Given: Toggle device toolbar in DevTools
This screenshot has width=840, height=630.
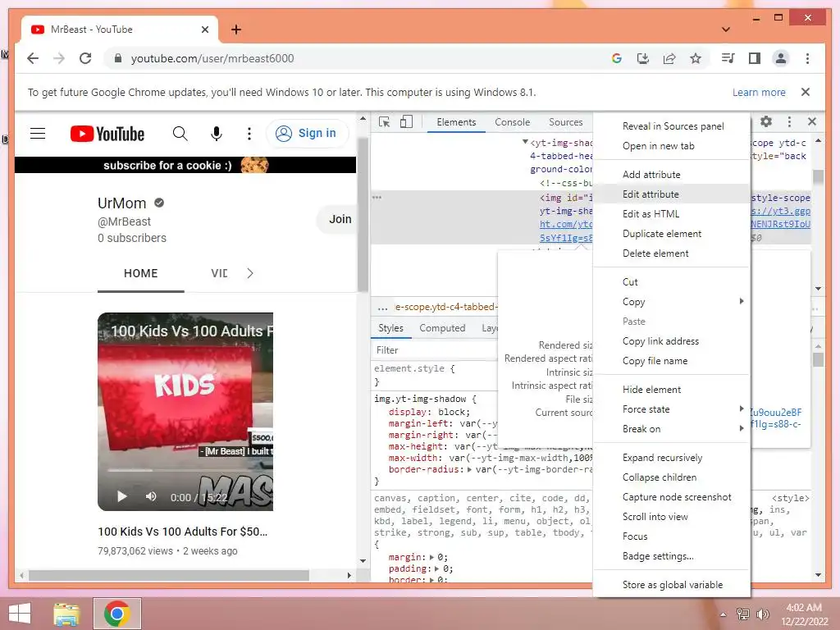Looking at the screenshot, I should (407, 122).
